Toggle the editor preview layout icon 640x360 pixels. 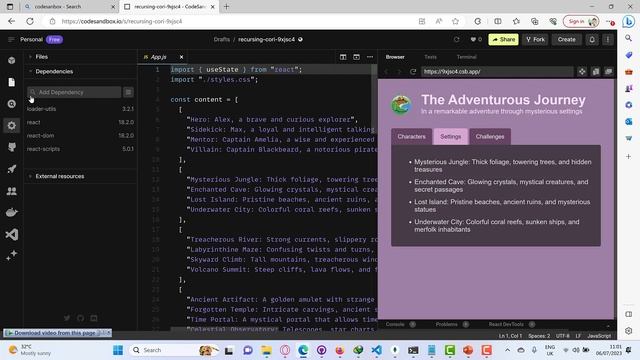tap(356, 57)
